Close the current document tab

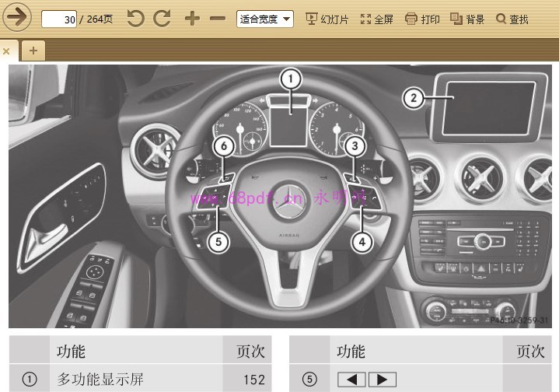[6, 51]
